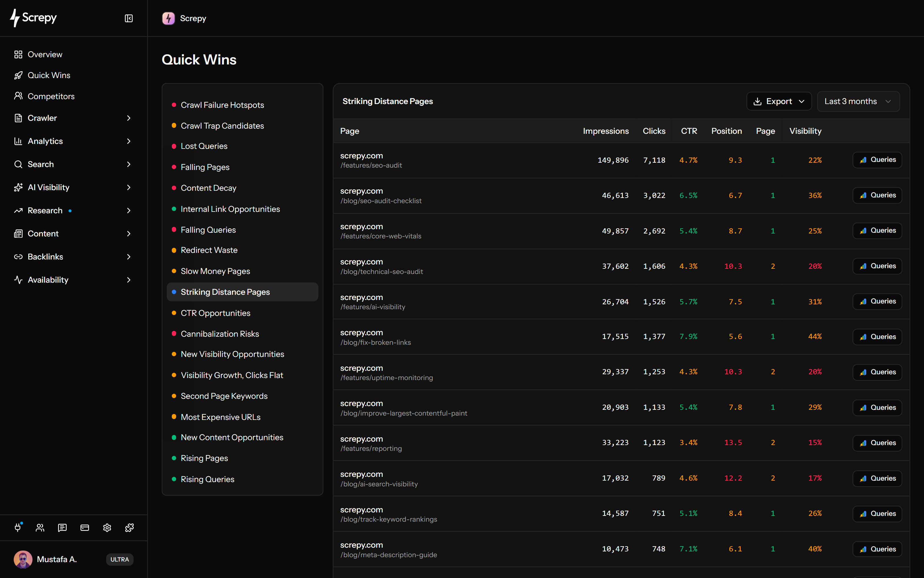This screenshot has width=924, height=578.
Task: Open the feedback message icon
Action: (62, 527)
